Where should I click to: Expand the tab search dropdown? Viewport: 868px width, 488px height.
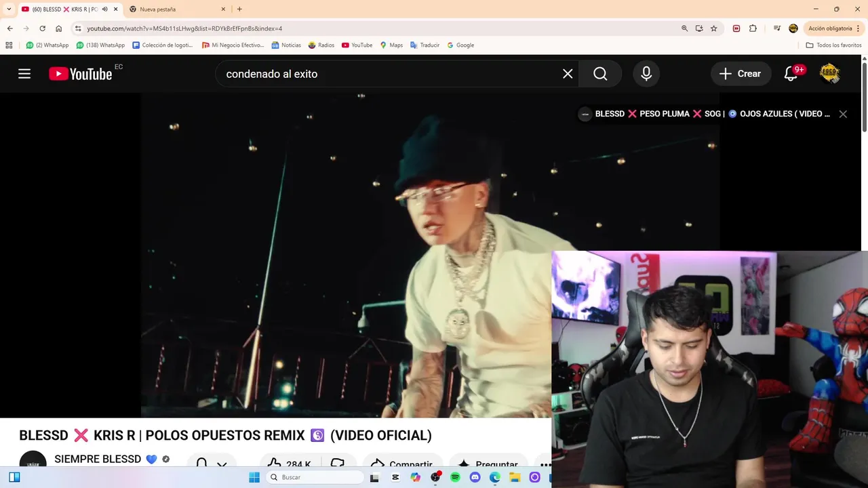(x=9, y=9)
